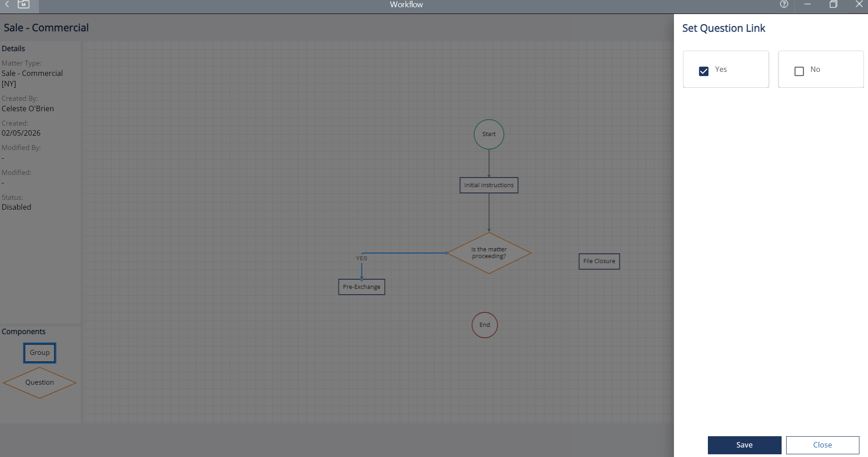Select the 'Is the matter proceeding?' diamond
Image resolution: width=868 pixels, height=457 pixels.
(x=489, y=253)
